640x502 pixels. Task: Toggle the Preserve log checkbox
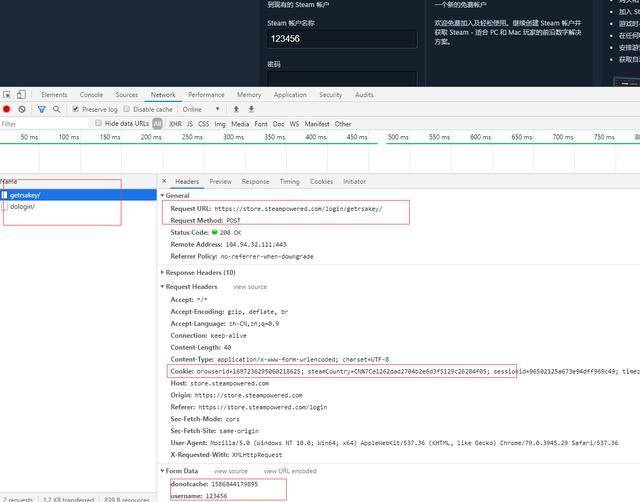[x=76, y=109]
